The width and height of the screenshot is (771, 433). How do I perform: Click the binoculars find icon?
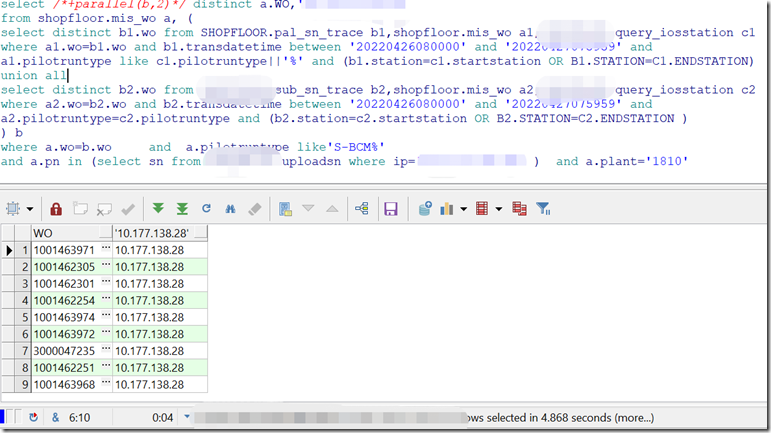pos(230,209)
